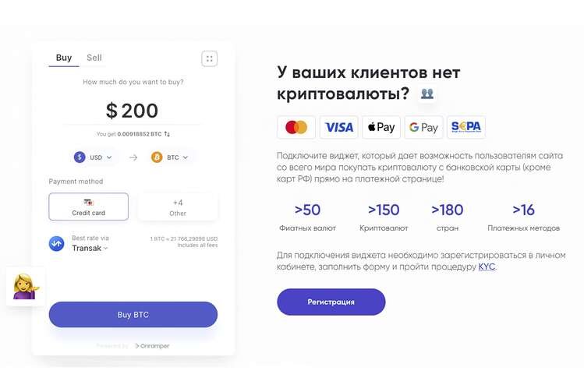Open the USD currency dropdown
The width and height of the screenshot is (584, 392).
[95, 157]
